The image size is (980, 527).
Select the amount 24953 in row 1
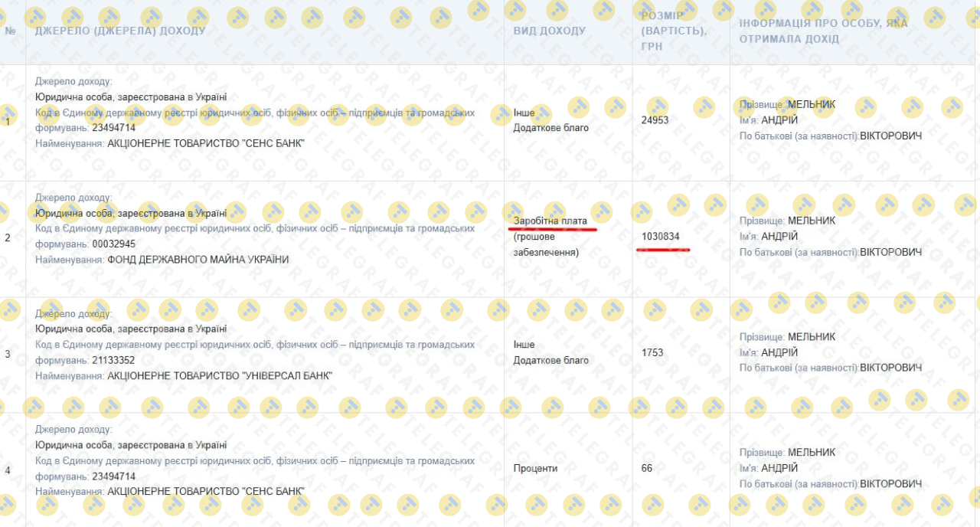[x=655, y=119]
